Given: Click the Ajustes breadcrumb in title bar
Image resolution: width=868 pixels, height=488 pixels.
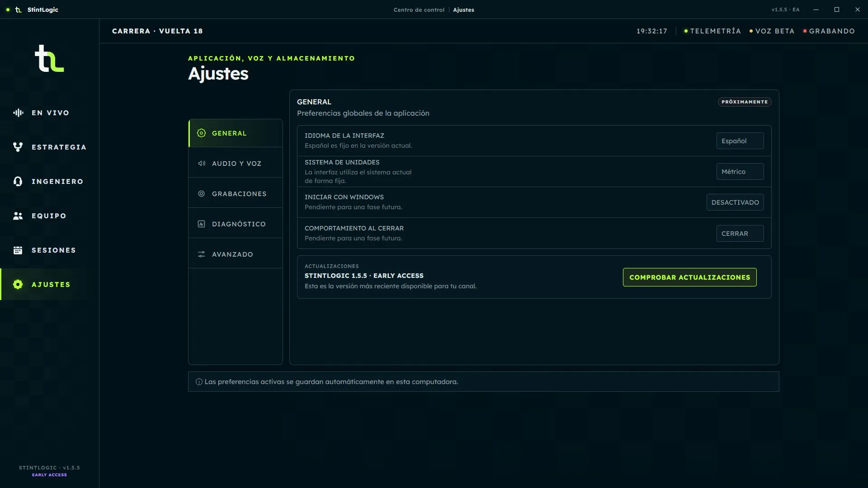Looking at the screenshot, I should 463,9.
